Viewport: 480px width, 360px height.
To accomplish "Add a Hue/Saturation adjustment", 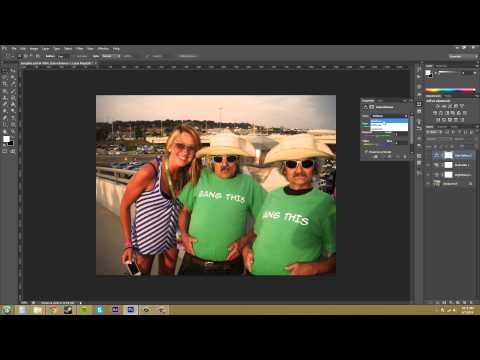I will (x=435, y=113).
